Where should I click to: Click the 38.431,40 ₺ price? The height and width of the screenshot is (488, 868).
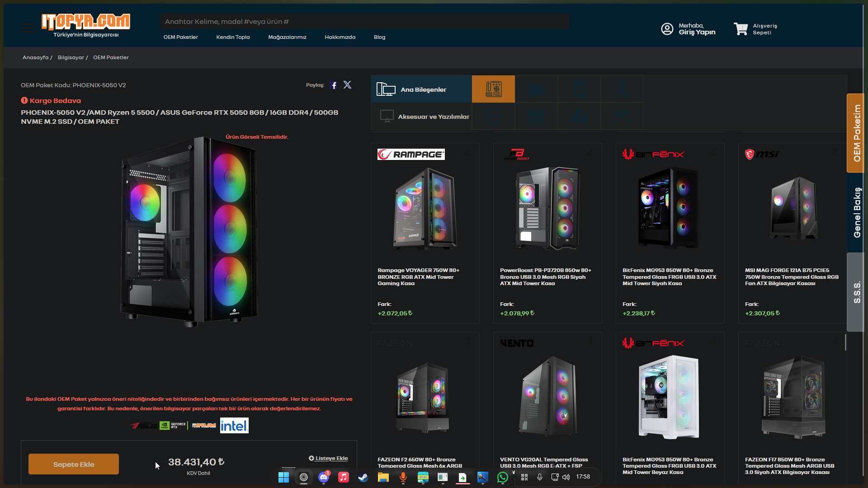coord(196,462)
